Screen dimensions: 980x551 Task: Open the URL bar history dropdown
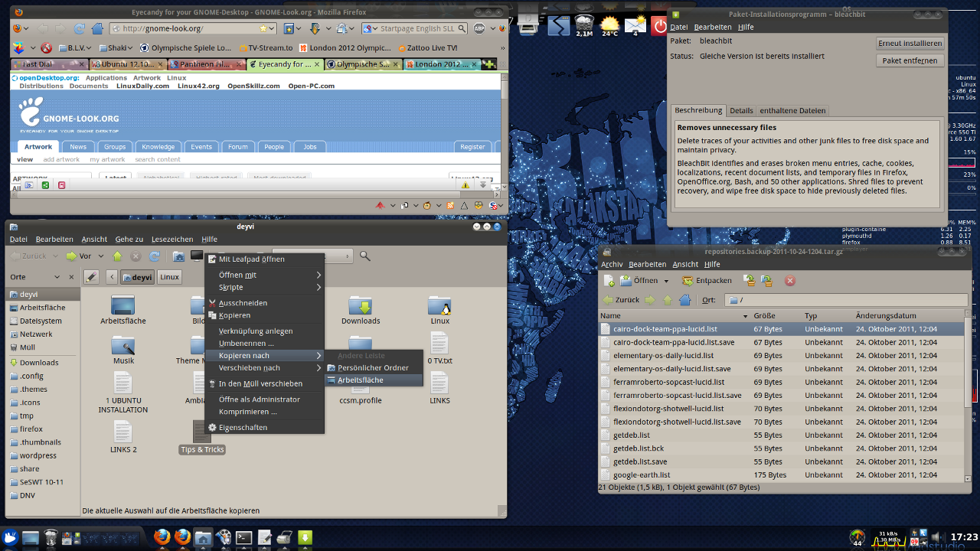click(273, 28)
